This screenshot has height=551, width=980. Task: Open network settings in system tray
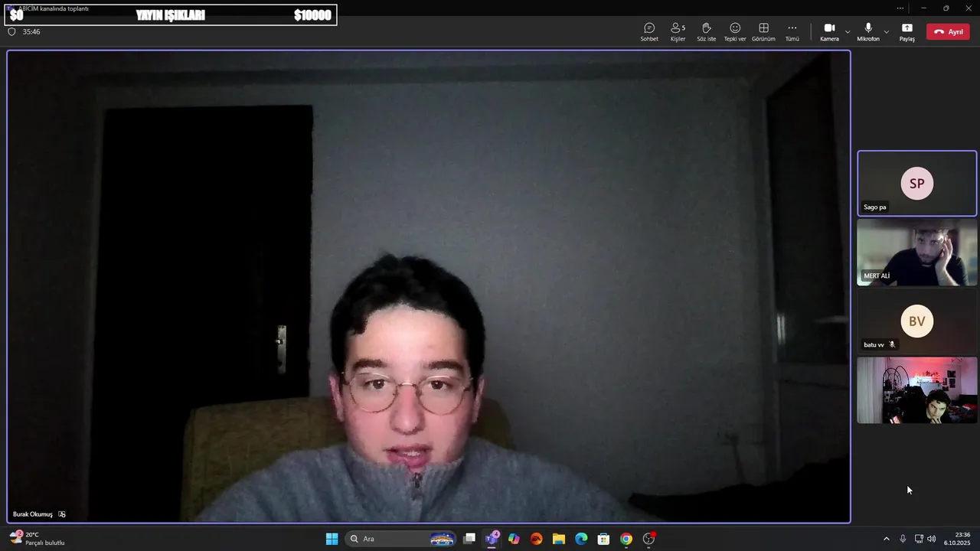pos(919,539)
